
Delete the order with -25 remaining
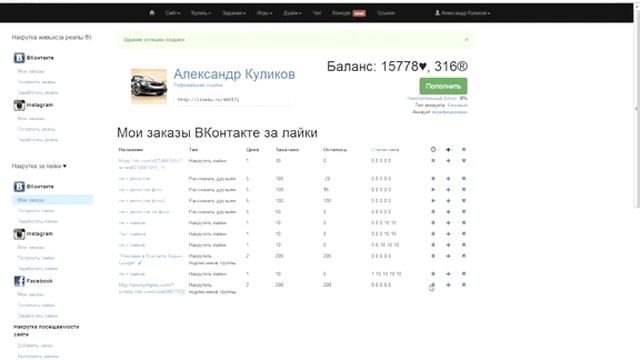(x=464, y=178)
